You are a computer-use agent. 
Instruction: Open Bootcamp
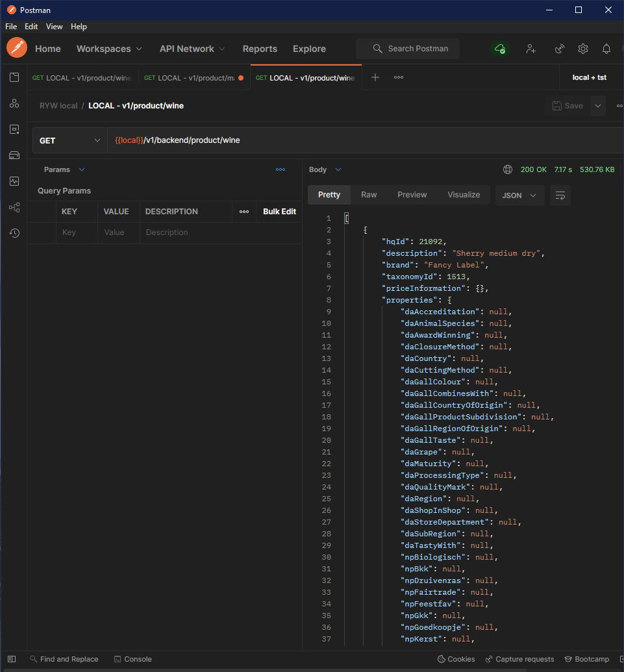[x=587, y=659]
